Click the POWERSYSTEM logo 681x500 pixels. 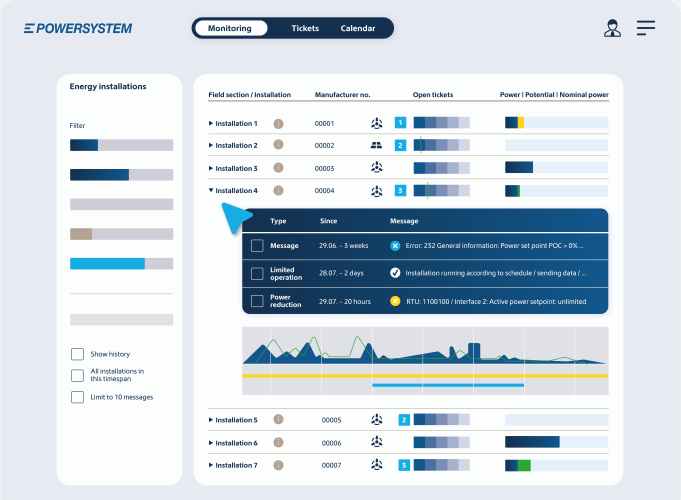point(78,29)
